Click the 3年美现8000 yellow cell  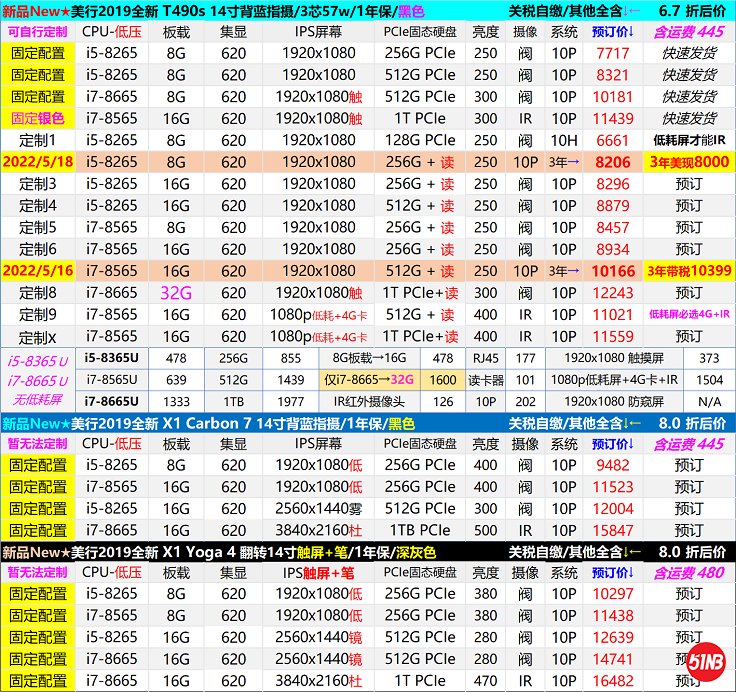click(688, 162)
